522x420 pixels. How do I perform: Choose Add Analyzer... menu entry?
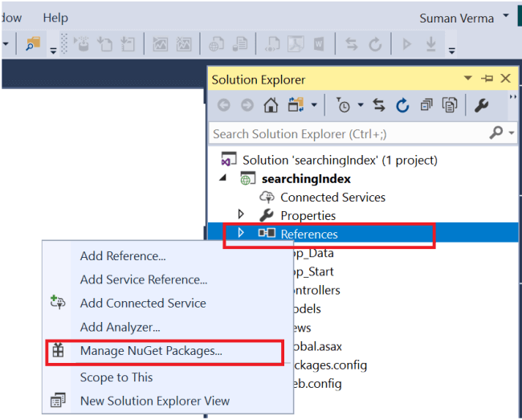click(x=120, y=328)
